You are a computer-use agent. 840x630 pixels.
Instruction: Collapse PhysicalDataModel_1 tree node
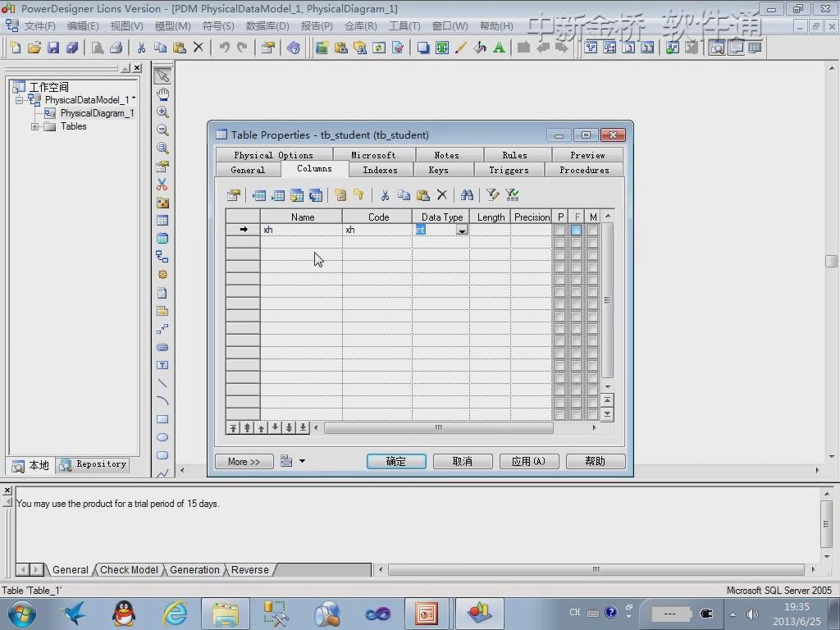(20, 100)
